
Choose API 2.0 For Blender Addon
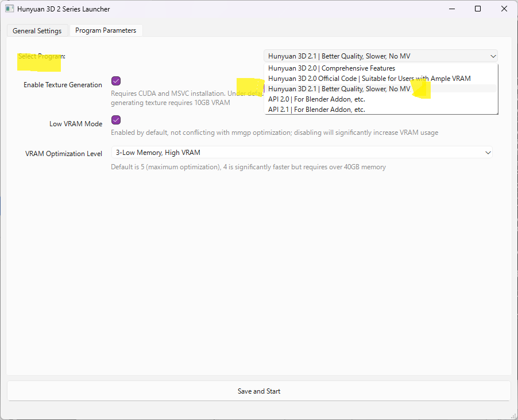coord(316,99)
